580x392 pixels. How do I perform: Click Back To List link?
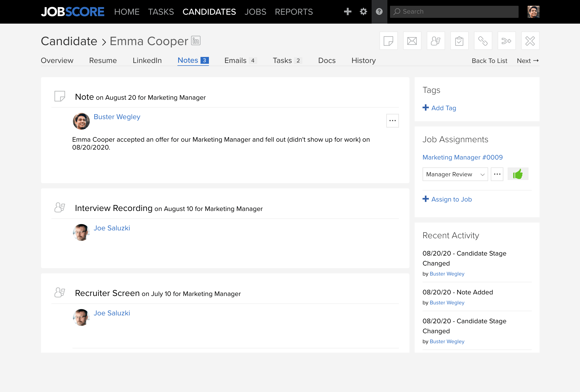point(489,61)
